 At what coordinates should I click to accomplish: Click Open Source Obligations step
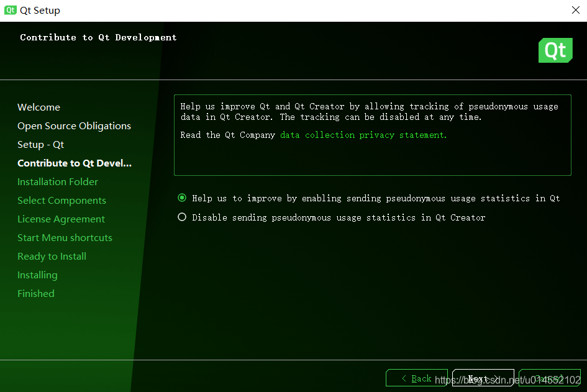click(74, 125)
